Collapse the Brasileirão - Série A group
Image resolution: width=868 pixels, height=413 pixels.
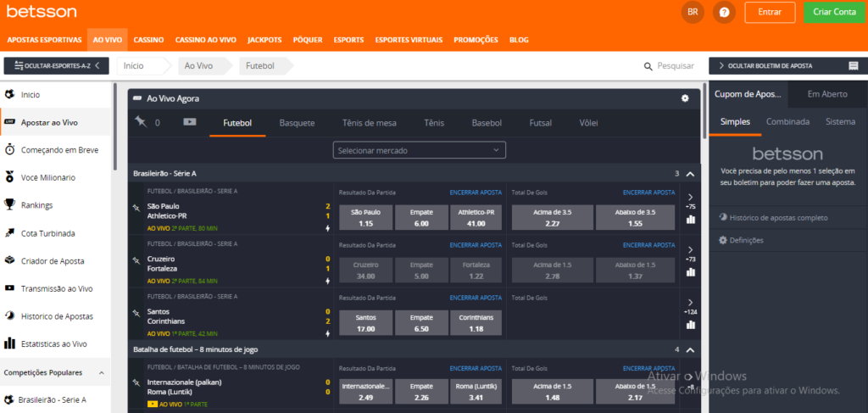(x=690, y=174)
